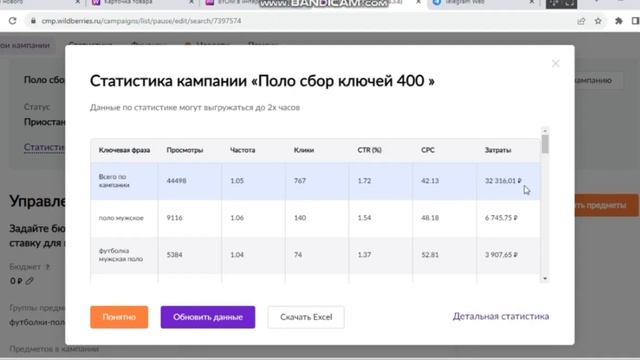Click the scroll-down arrow of the table scrollbar
This screenshot has width=640, height=360.
[x=545, y=278]
